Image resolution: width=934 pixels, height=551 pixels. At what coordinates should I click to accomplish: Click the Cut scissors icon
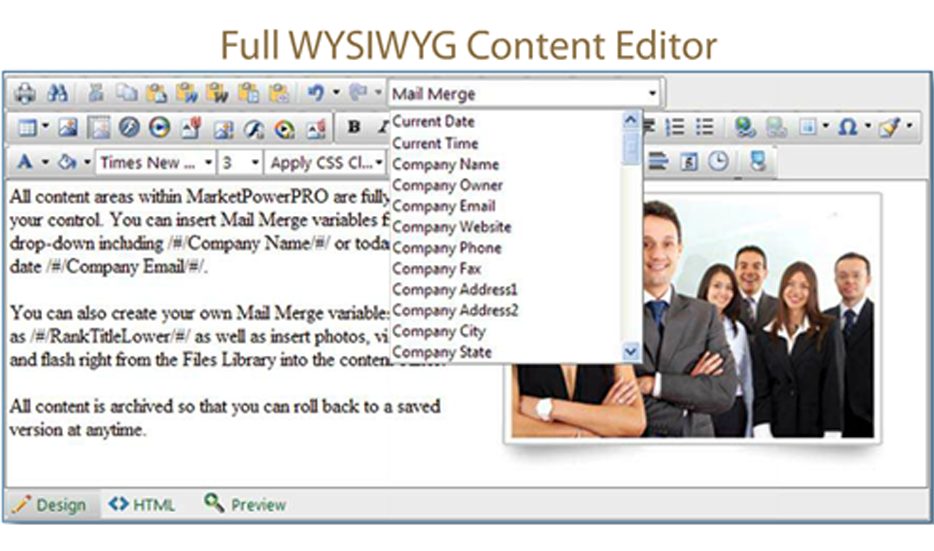click(x=95, y=93)
